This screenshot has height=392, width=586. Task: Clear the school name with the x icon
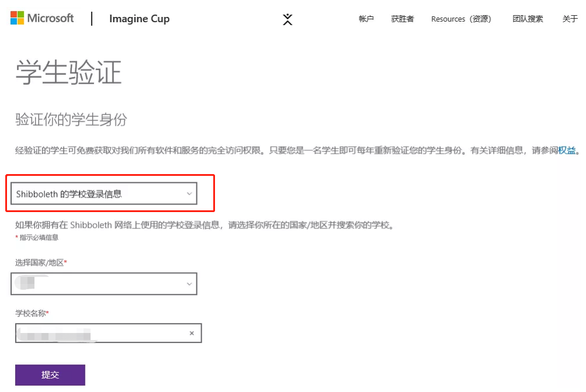pos(192,333)
